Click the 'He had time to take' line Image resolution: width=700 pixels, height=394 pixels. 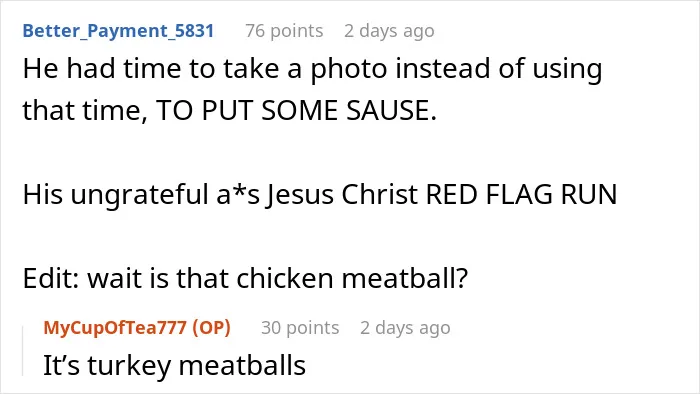point(312,69)
